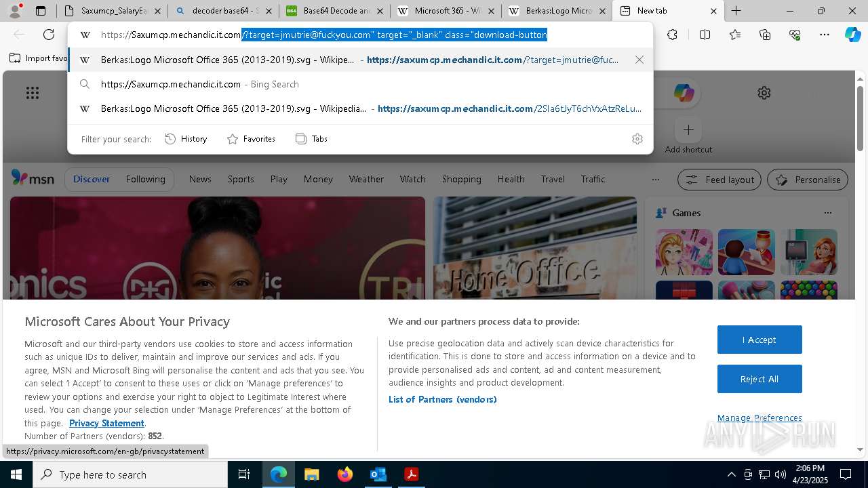Open the Money category

click(x=318, y=179)
